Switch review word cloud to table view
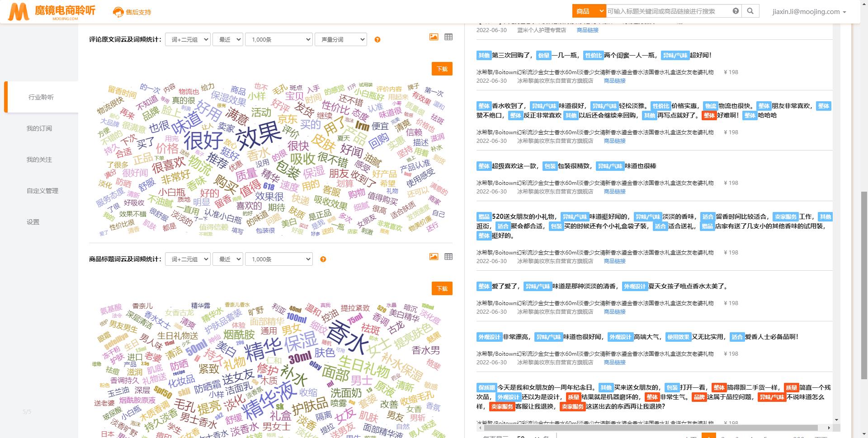The width and height of the screenshot is (868, 438). point(448,37)
